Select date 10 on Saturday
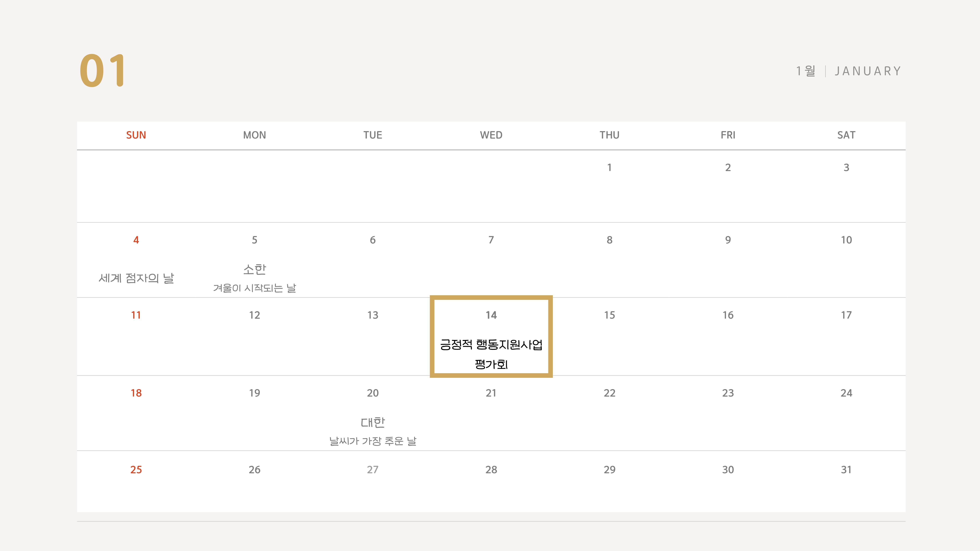The width and height of the screenshot is (980, 551). pyautogui.click(x=846, y=240)
